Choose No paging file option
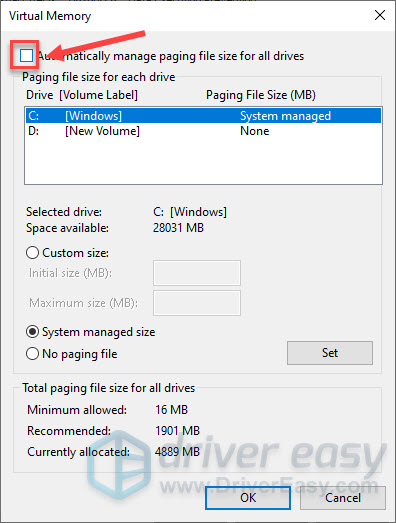This screenshot has width=396, height=523. click(32, 354)
